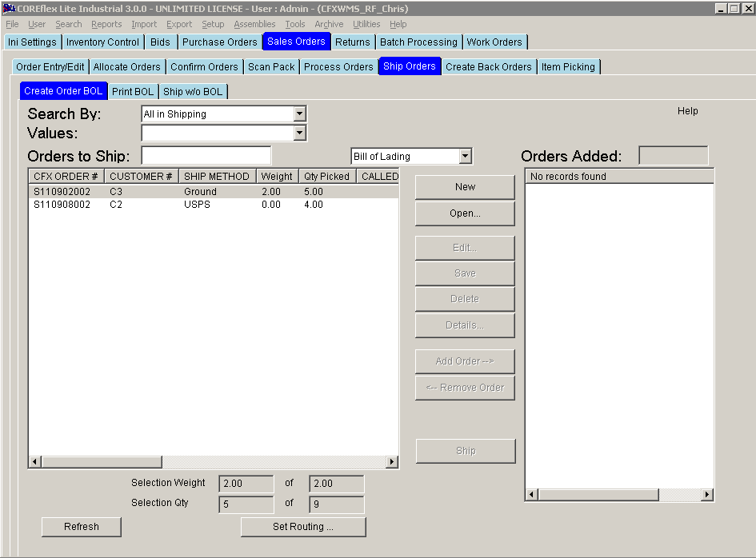
Task: Switch to the Print BOL tab
Action: tap(133, 92)
